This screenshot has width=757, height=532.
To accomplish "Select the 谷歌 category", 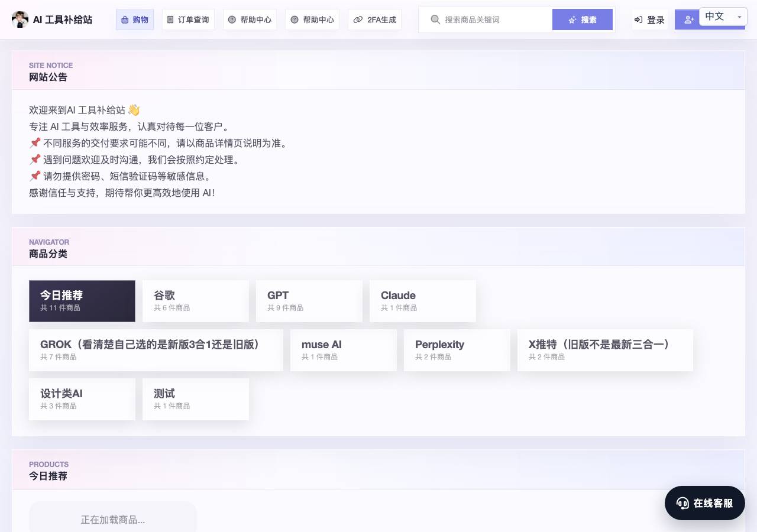I will (196, 301).
